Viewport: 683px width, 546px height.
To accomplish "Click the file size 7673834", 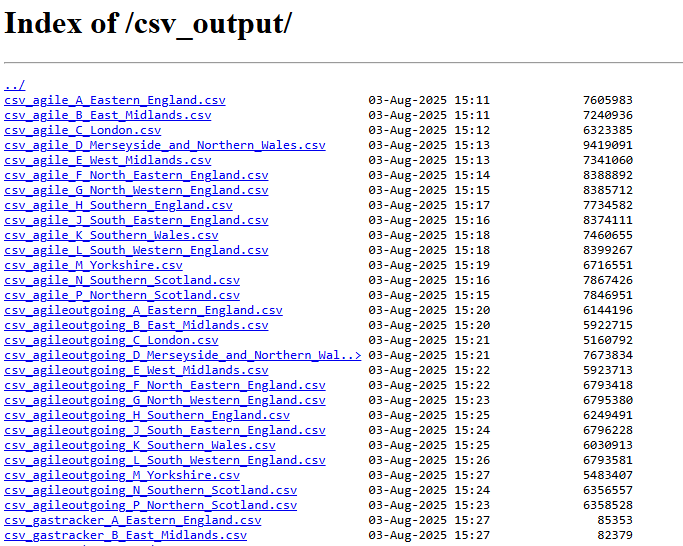I will (x=608, y=356).
